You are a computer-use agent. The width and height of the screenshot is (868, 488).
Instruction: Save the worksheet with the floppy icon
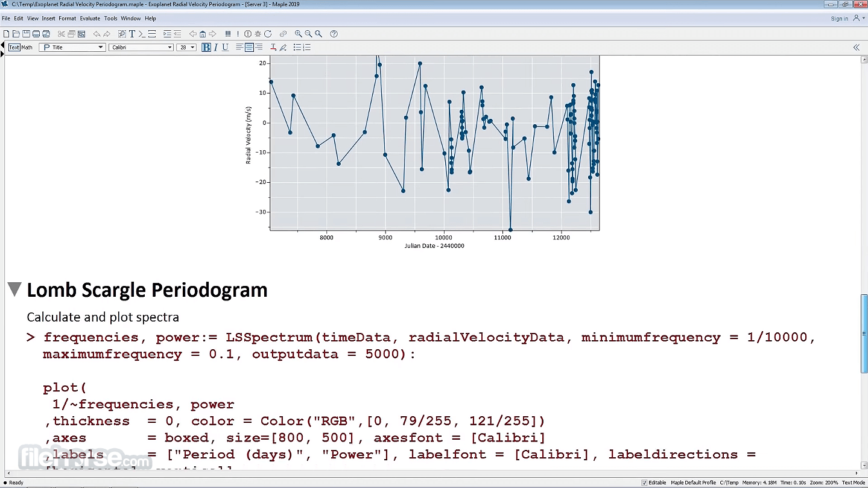[x=26, y=34]
